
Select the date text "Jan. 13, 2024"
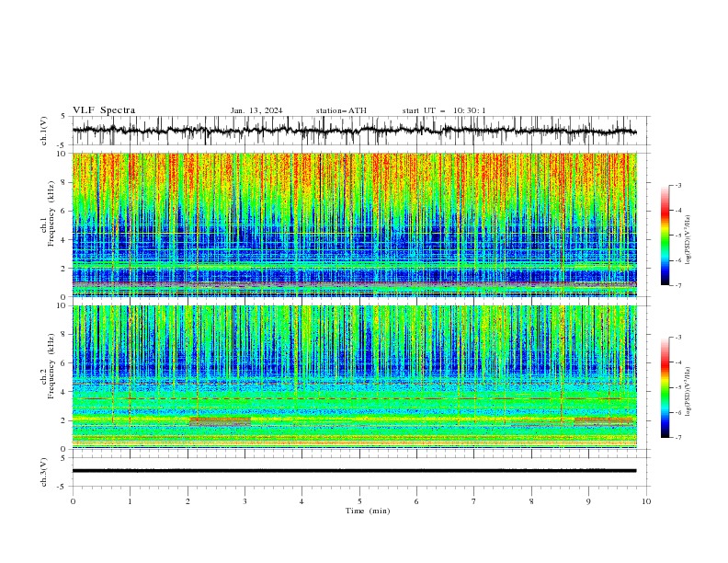[256, 110]
